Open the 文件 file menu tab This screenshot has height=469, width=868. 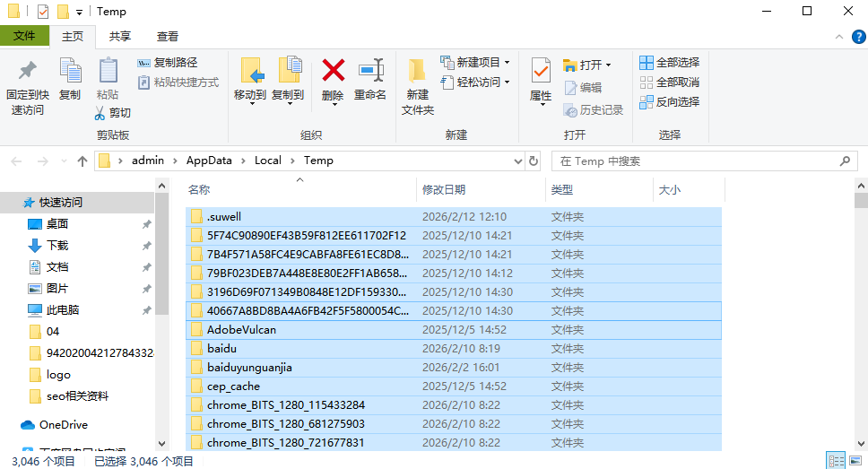coord(24,36)
